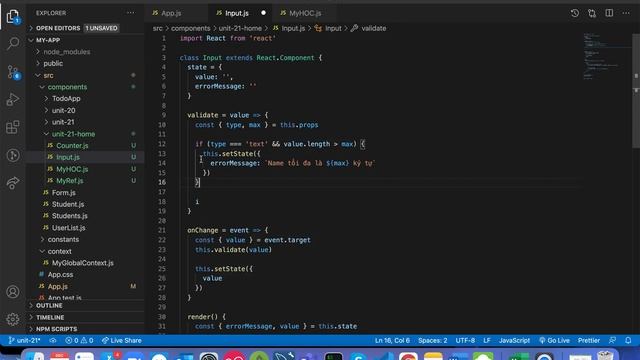The width and height of the screenshot is (640, 360).
Task: Change encoding via UTF-8
Action: pyautogui.click(x=465, y=340)
